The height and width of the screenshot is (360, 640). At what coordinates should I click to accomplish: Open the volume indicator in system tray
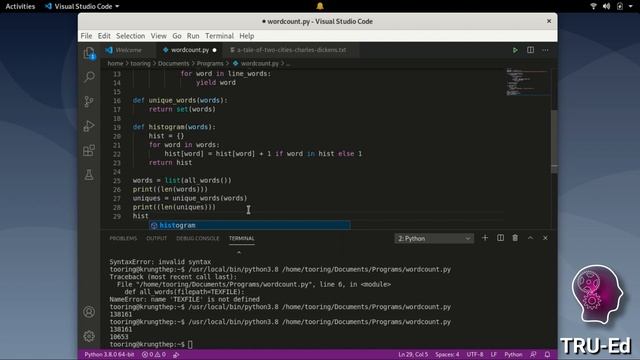tap(607, 6)
